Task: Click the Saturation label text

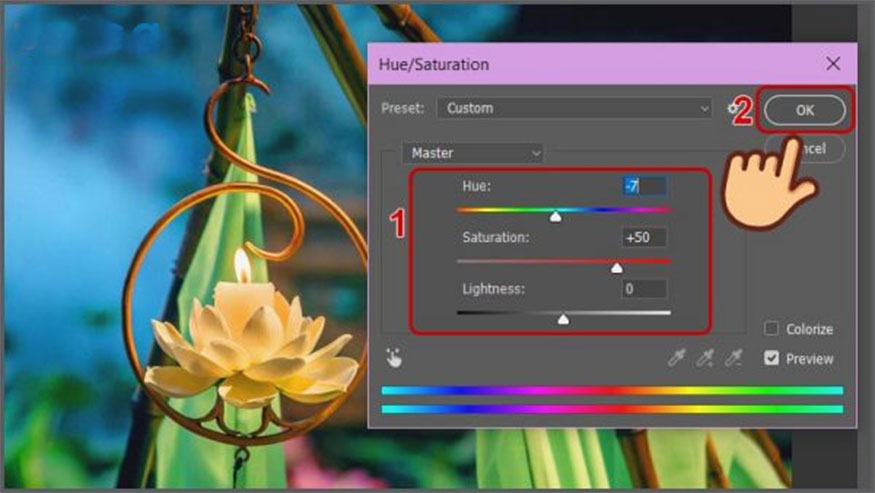Action: point(496,237)
